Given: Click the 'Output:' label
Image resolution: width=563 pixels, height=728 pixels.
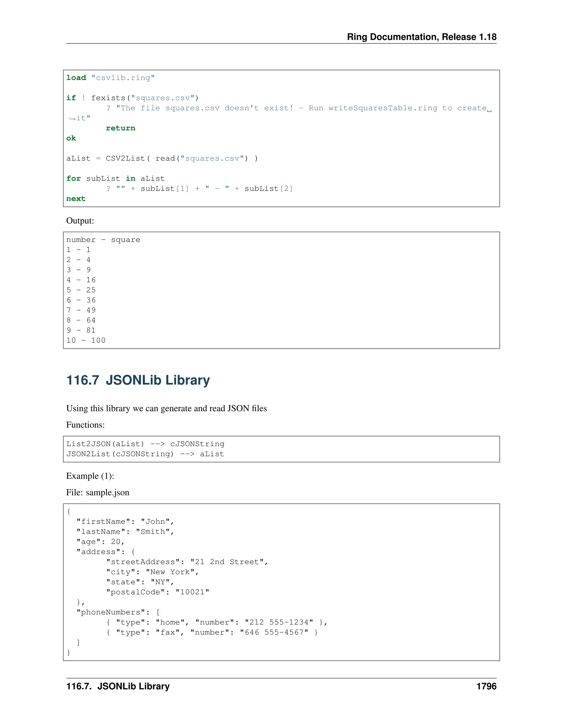Looking at the screenshot, I should (80, 221).
